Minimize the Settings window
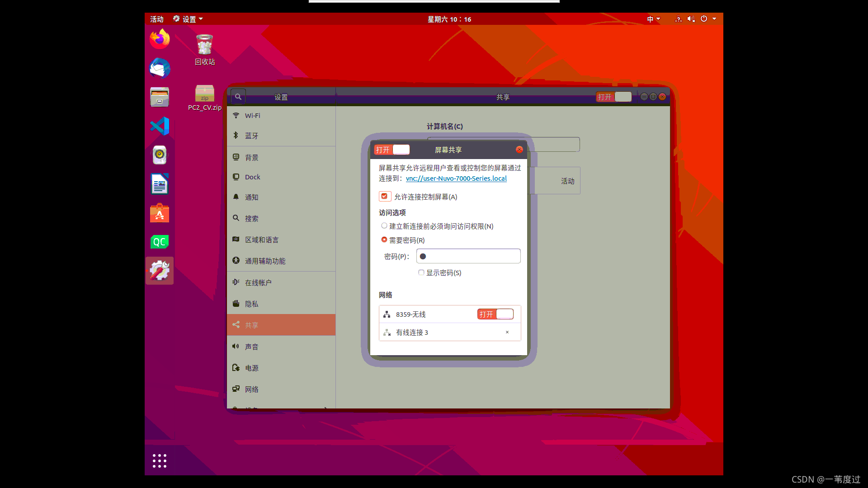The width and height of the screenshot is (868, 488). pyautogui.click(x=644, y=97)
